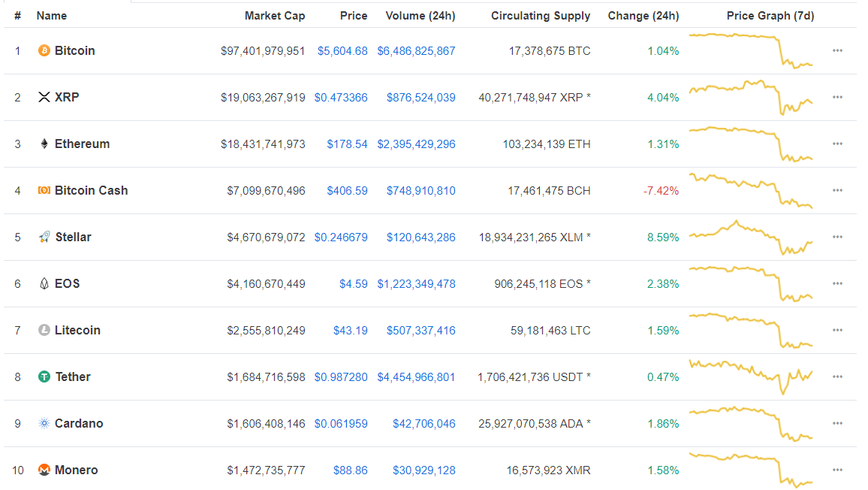Screen dimensions: 868x490
Task: Click Bitcoin Cash change value -7.42%
Action: pos(661,191)
